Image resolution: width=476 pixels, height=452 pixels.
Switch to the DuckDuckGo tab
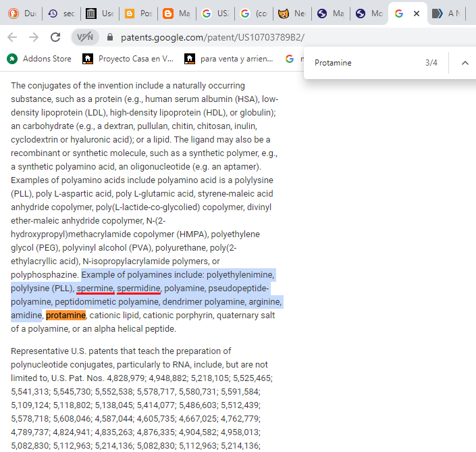[x=21, y=14]
